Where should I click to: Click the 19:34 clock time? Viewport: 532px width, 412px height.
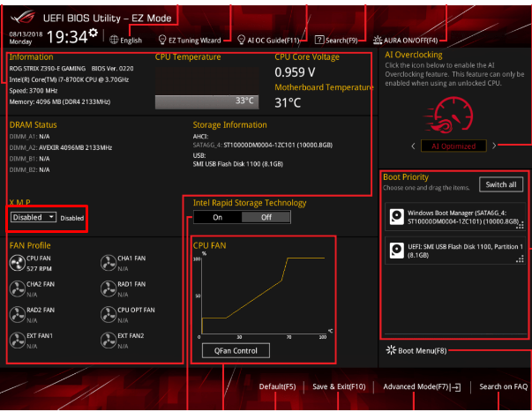point(67,37)
